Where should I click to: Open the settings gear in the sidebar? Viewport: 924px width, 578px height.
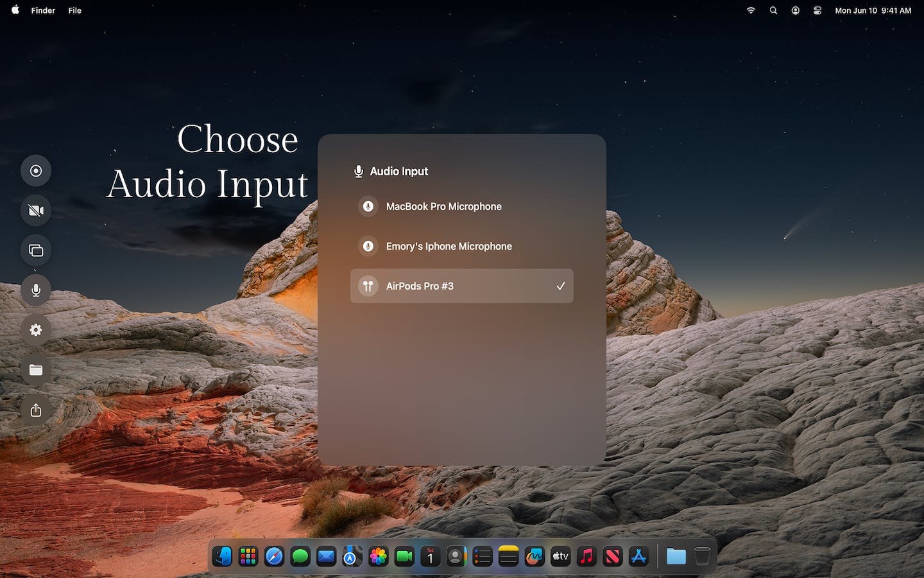click(x=36, y=330)
